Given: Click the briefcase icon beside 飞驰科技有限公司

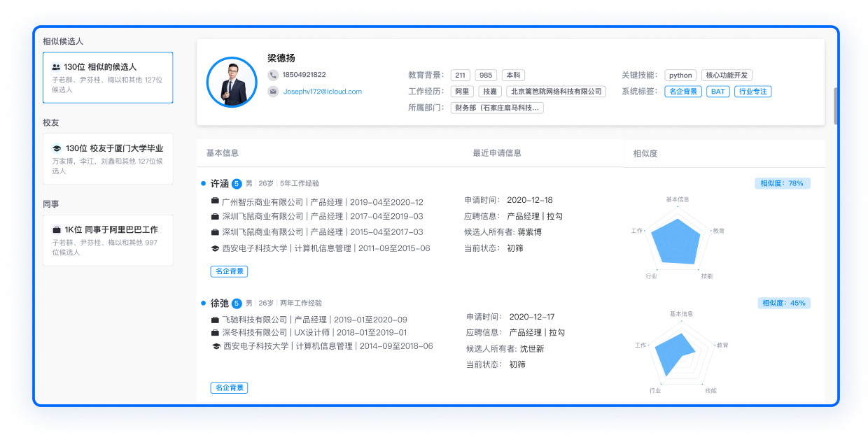Looking at the screenshot, I should coord(215,320).
